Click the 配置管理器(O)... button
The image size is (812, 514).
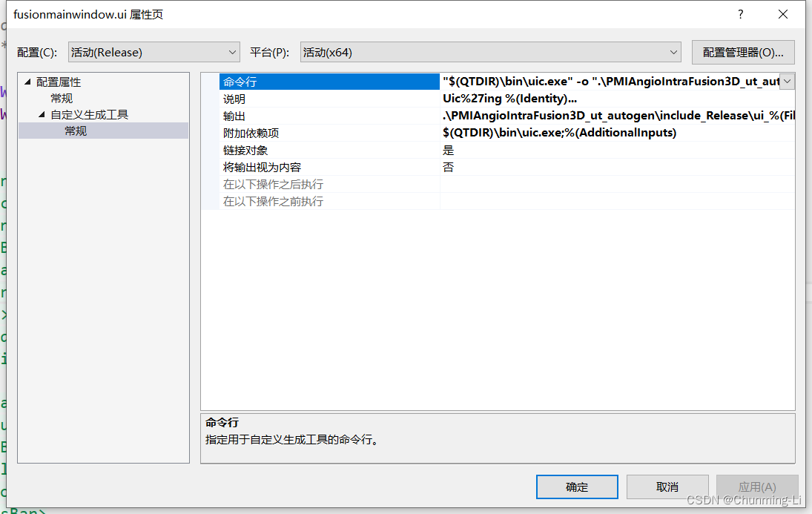coord(742,52)
